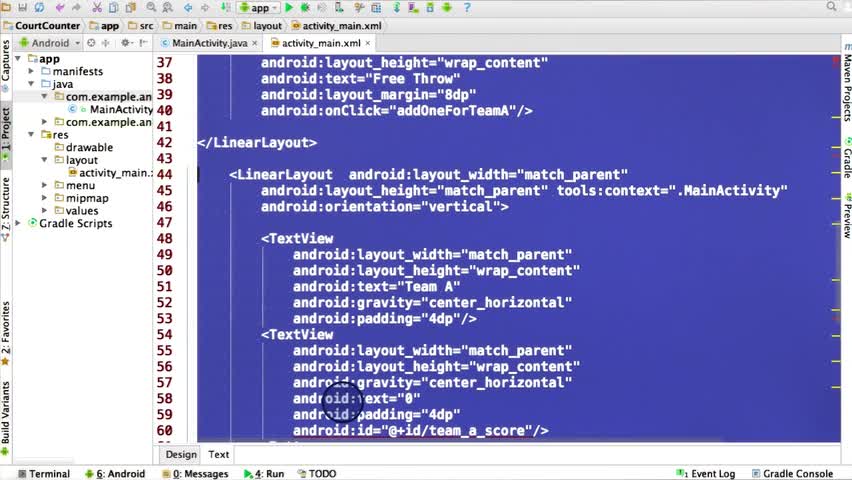Open Help with the question mark icon
The height and width of the screenshot is (480, 852).
pos(467,8)
